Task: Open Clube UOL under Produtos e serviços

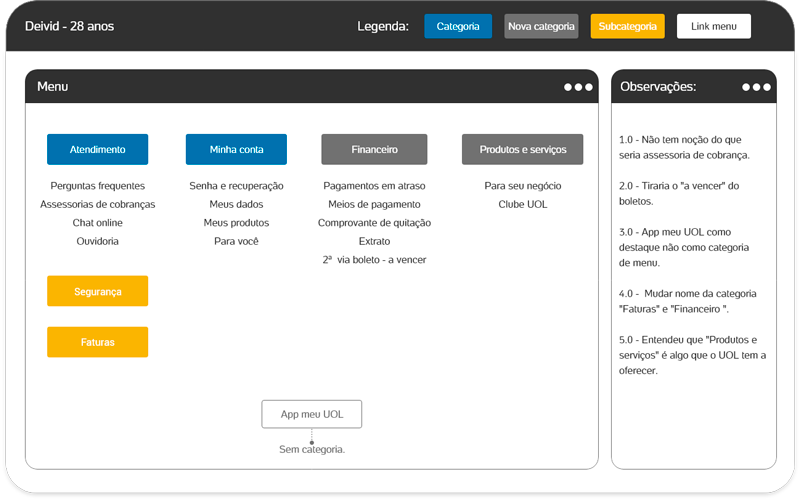Action: 522,204
